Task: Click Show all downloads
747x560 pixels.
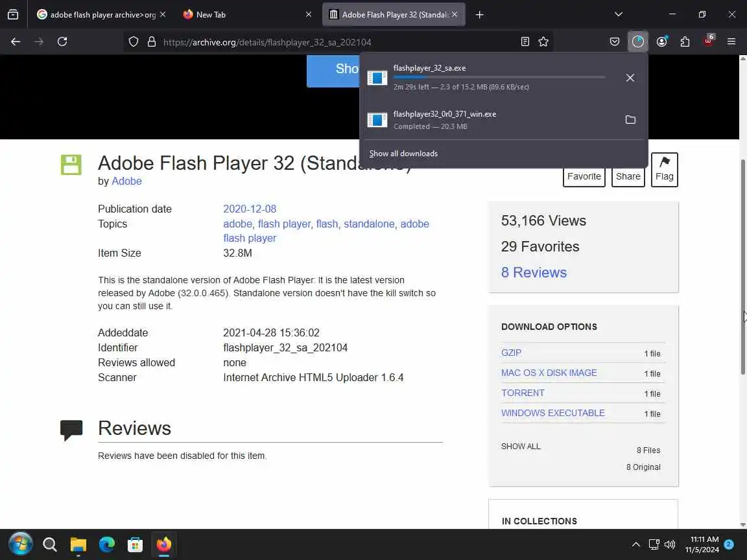Action: pos(403,154)
